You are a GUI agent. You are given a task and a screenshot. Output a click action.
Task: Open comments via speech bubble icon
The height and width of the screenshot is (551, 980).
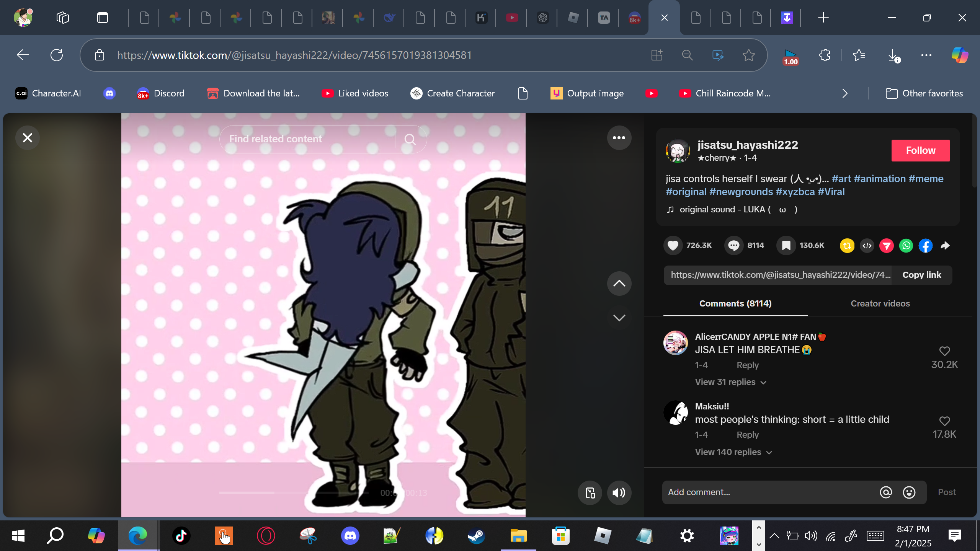(x=733, y=245)
